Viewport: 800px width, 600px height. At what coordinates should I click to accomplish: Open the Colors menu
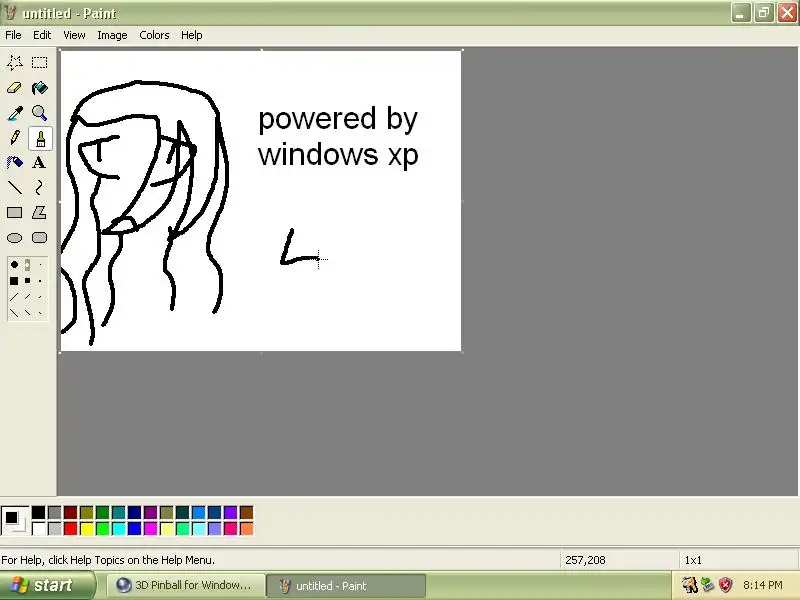click(154, 35)
